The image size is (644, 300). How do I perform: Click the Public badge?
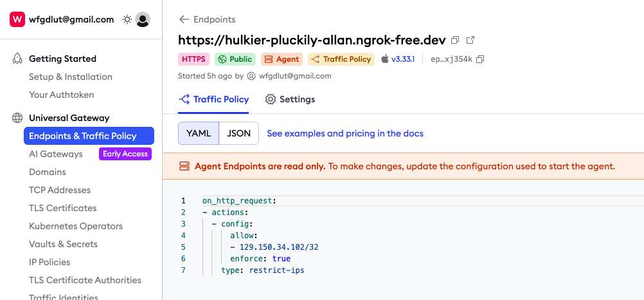pyautogui.click(x=235, y=59)
